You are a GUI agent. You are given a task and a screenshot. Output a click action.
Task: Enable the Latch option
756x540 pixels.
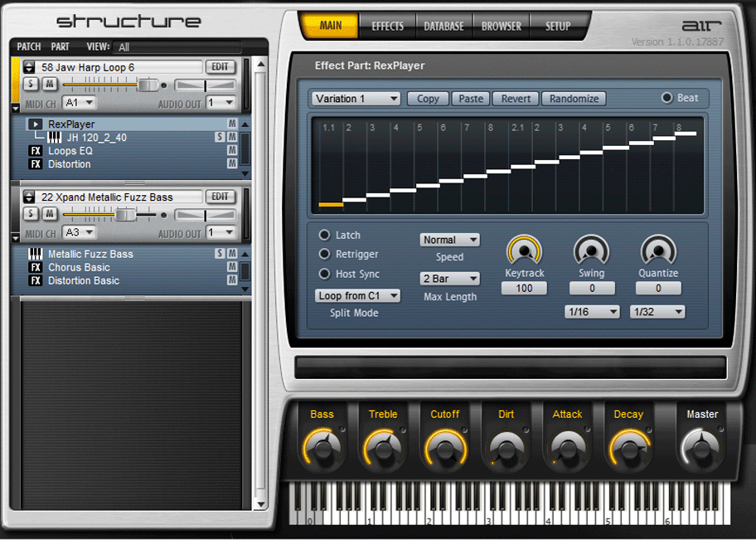[x=325, y=236]
